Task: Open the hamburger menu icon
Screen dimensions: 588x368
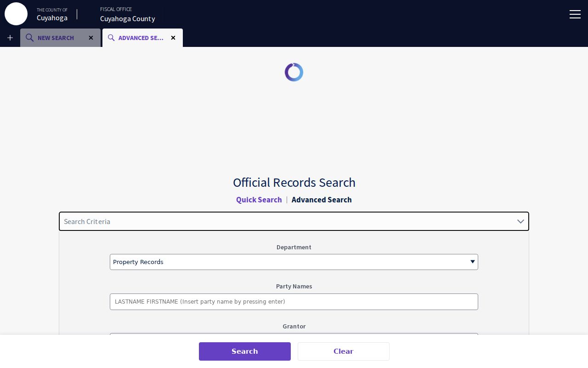Action: [x=575, y=14]
